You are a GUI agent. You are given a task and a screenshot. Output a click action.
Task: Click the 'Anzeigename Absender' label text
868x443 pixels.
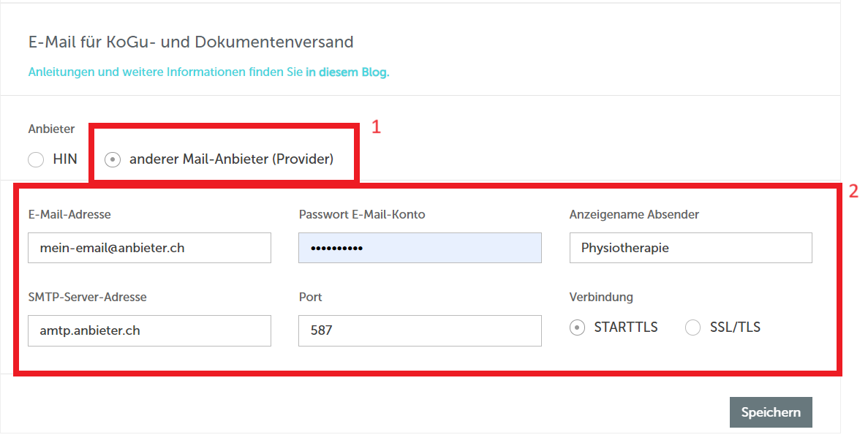tap(635, 215)
